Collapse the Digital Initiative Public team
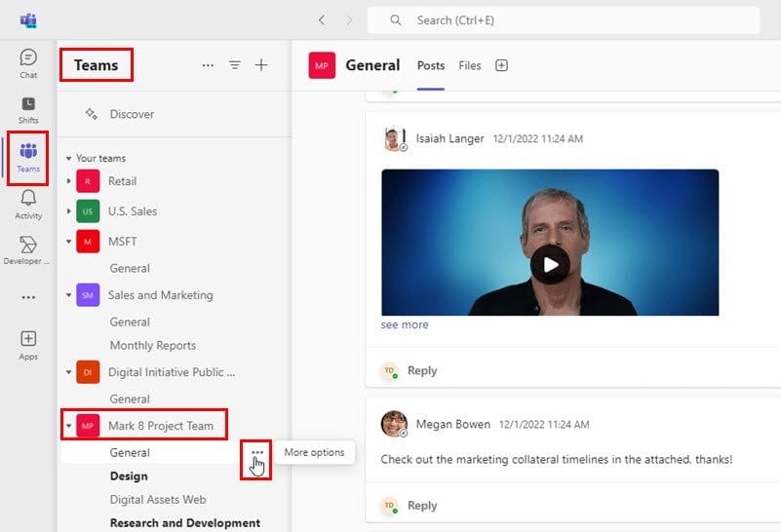The height and width of the screenshot is (532, 781). (68, 372)
